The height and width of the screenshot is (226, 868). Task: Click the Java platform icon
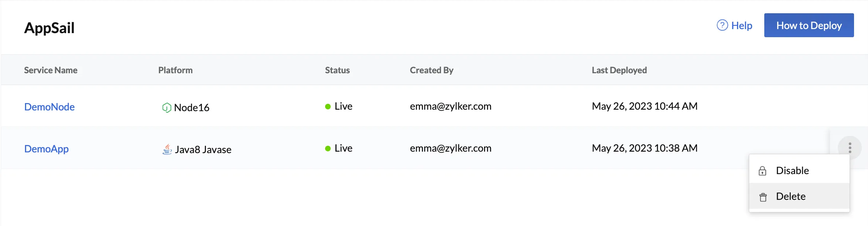pos(167,149)
